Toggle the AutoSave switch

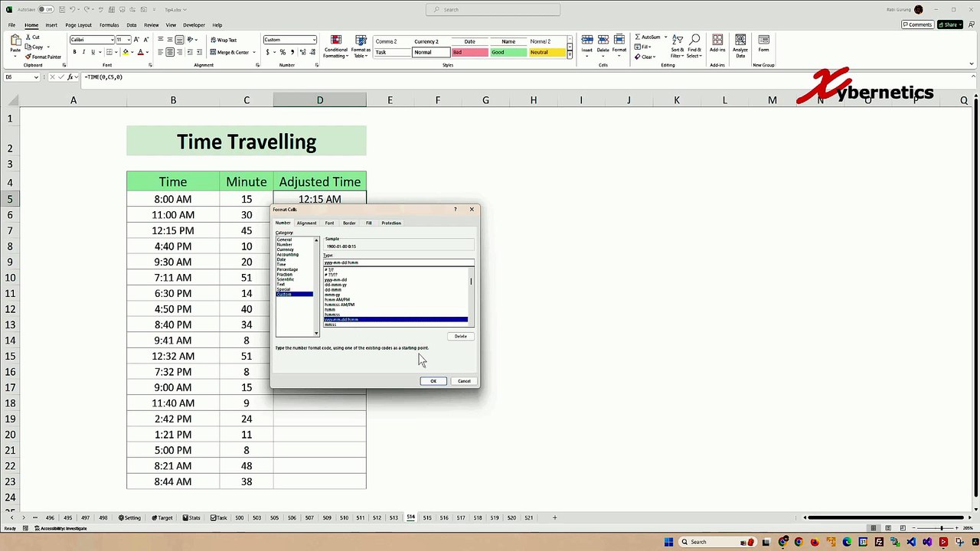(x=46, y=9)
